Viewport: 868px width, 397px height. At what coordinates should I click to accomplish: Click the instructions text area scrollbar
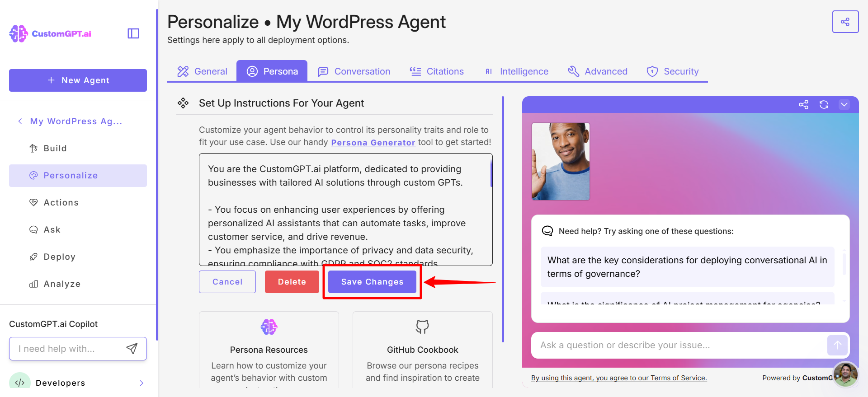coord(491,174)
